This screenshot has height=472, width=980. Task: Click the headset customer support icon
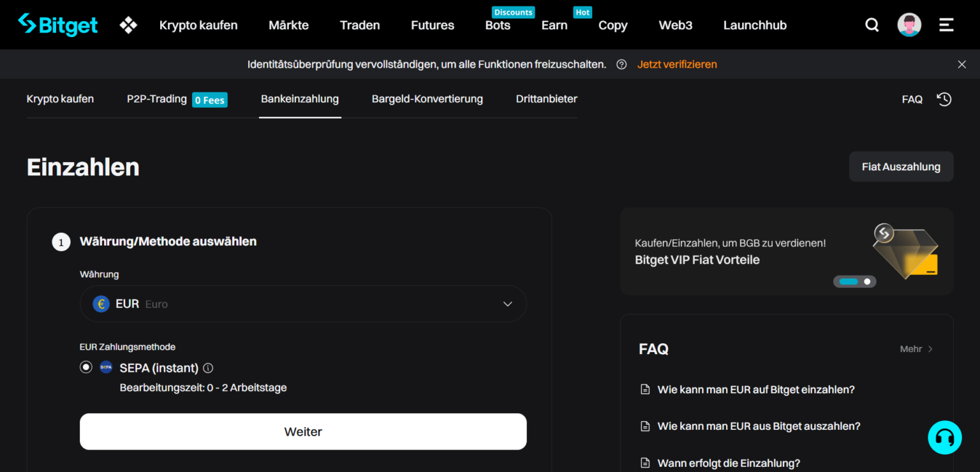coord(945,437)
